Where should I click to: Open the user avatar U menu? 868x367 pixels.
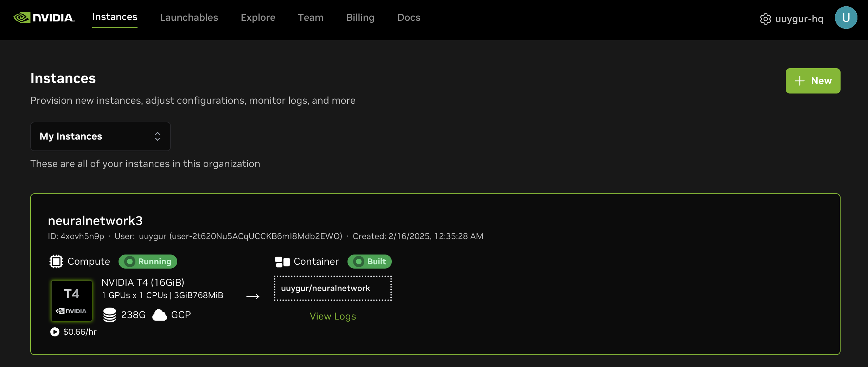[846, 18]
